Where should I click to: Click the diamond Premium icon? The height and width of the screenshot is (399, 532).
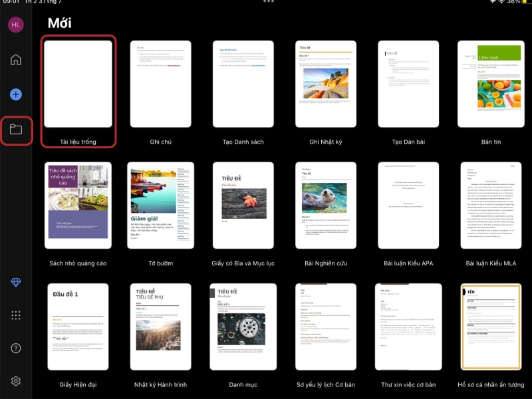point(15,283)
